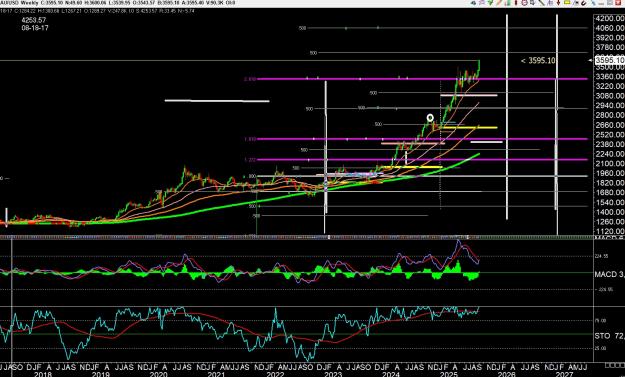This screenshot has height=377, width=625.
Task: Select the yellow rectangle drawing tool
Action: pos(567,2)
